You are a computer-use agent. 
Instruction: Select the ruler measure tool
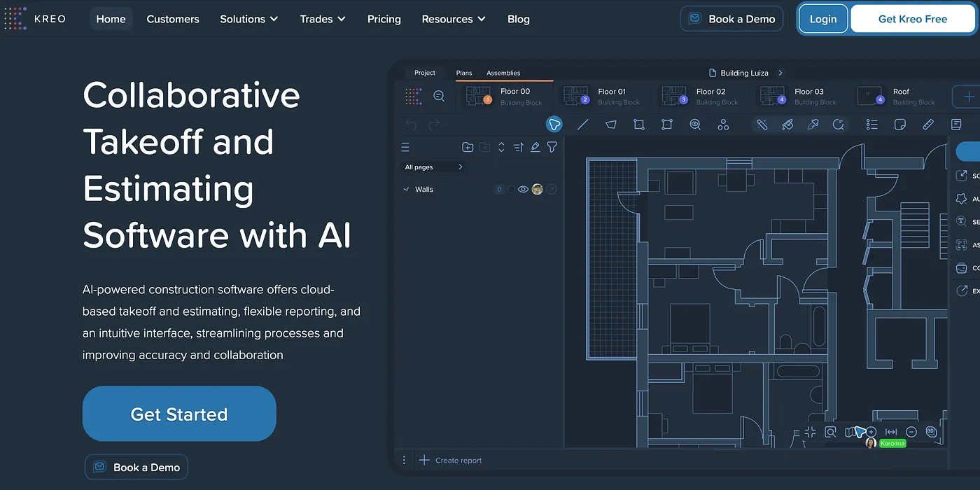pos(928,125)
